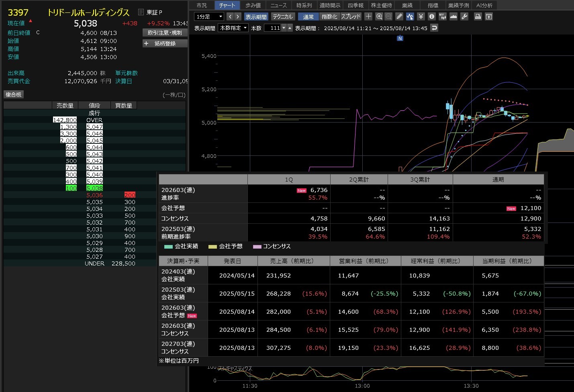
Task: Click the 買数量 column header
Action: [x=124, y=105]
